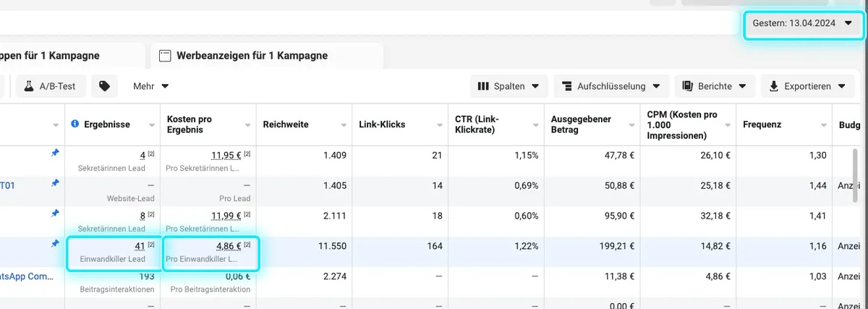The width and height of the screenshot is (868, 309).
Task: Select spent amount 50,88 €
Action: point(618,185)
